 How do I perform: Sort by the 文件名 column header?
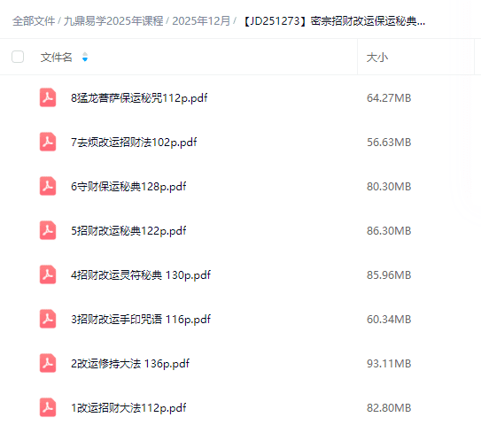56,57
